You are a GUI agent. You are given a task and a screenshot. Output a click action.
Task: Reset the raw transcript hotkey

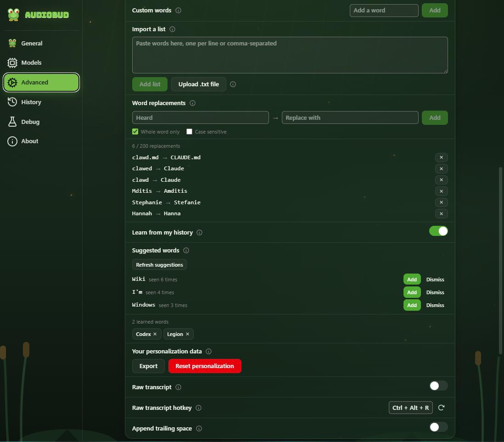[x=441, y=408]
